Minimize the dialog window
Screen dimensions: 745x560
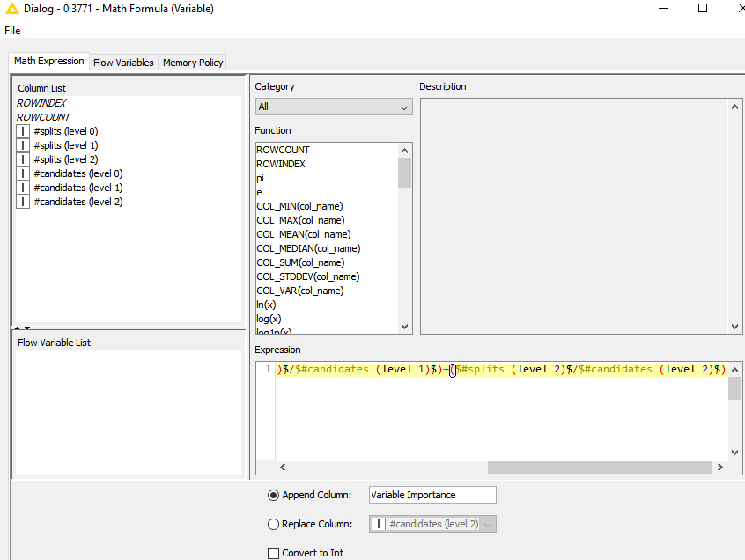[663, 8]
